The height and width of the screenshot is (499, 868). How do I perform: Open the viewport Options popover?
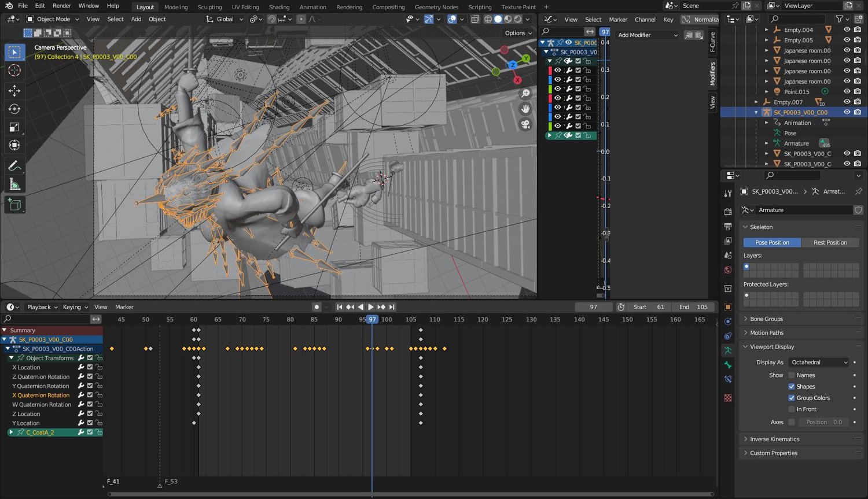point(518,33)
